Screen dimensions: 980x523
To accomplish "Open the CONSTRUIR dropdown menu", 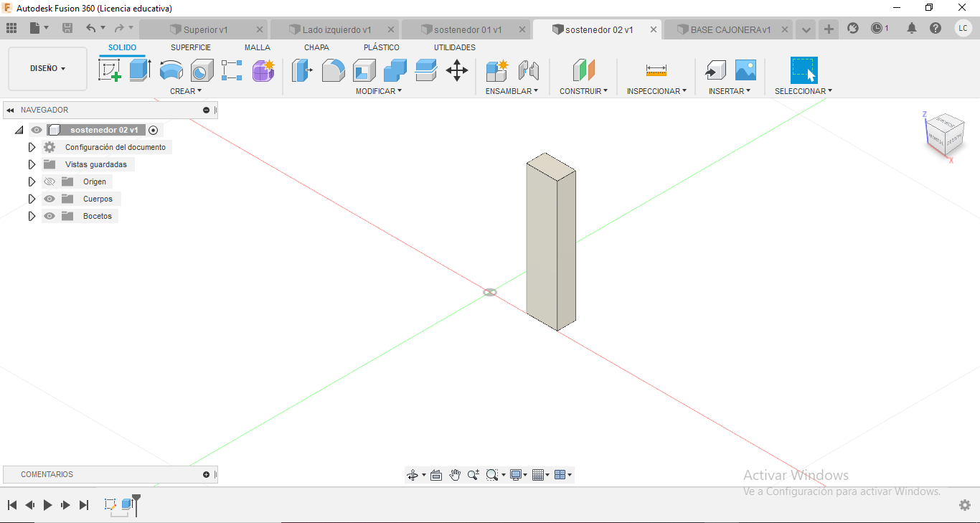I will coord(584,91).
